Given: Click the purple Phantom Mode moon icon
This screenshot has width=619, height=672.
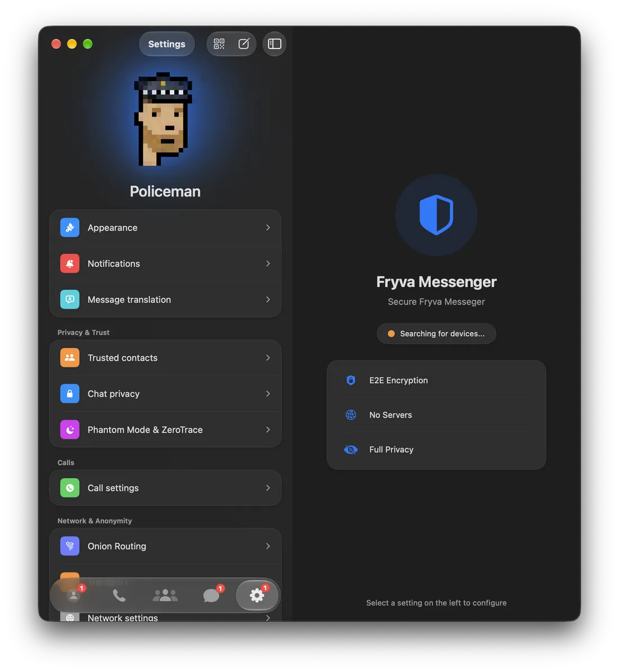Looking at the screenshot, I should point(70,430).
